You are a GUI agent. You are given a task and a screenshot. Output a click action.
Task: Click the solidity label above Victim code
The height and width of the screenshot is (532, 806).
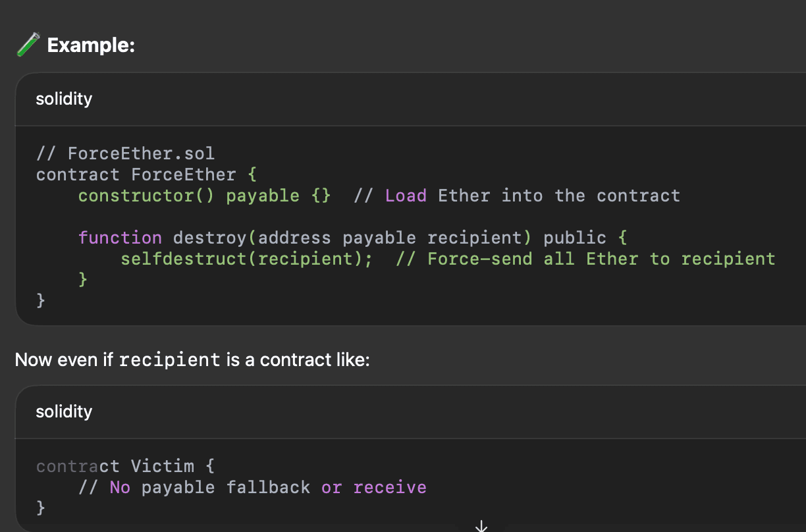[64, 412]
